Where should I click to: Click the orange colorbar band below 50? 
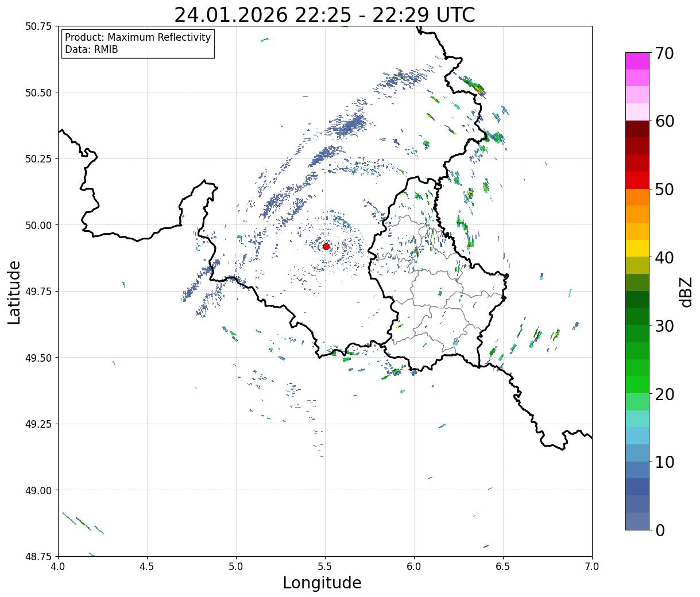[x=637, y=197]
